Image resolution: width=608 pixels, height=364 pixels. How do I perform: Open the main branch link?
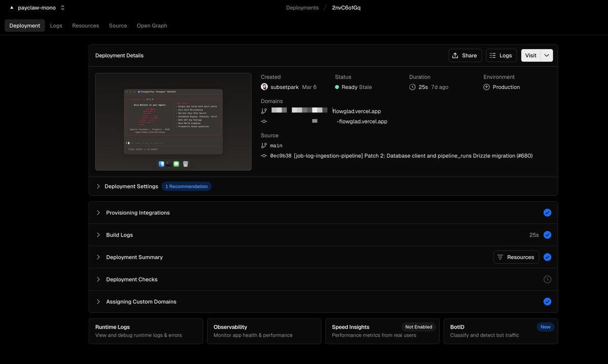[x=276, y=146]
